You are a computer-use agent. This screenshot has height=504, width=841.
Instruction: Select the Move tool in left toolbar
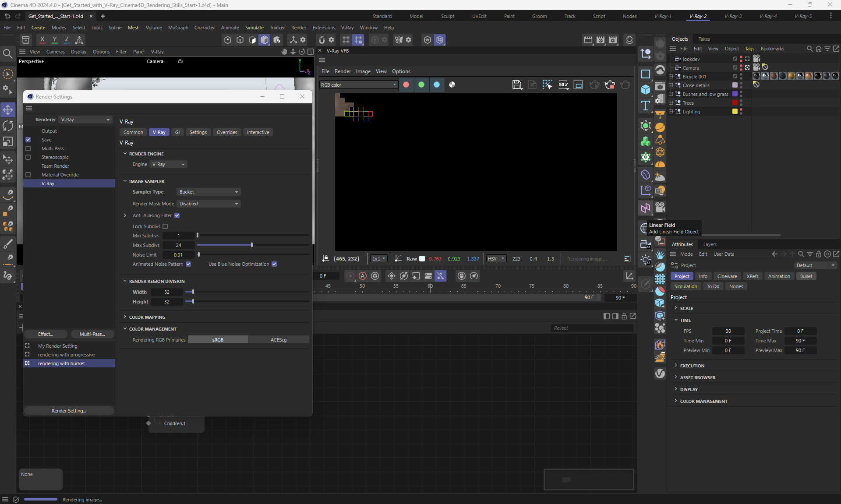pyautogui.click(x=8, y=109)
